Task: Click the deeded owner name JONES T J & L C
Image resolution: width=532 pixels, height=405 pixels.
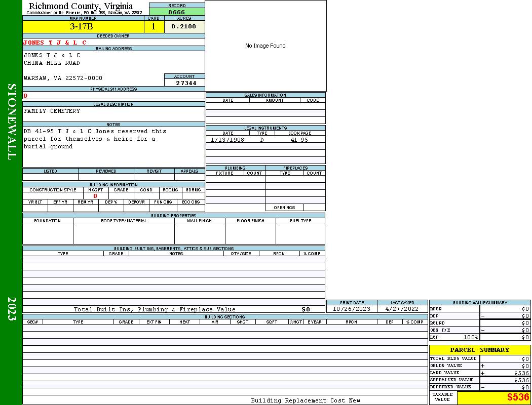Action: 55,43
